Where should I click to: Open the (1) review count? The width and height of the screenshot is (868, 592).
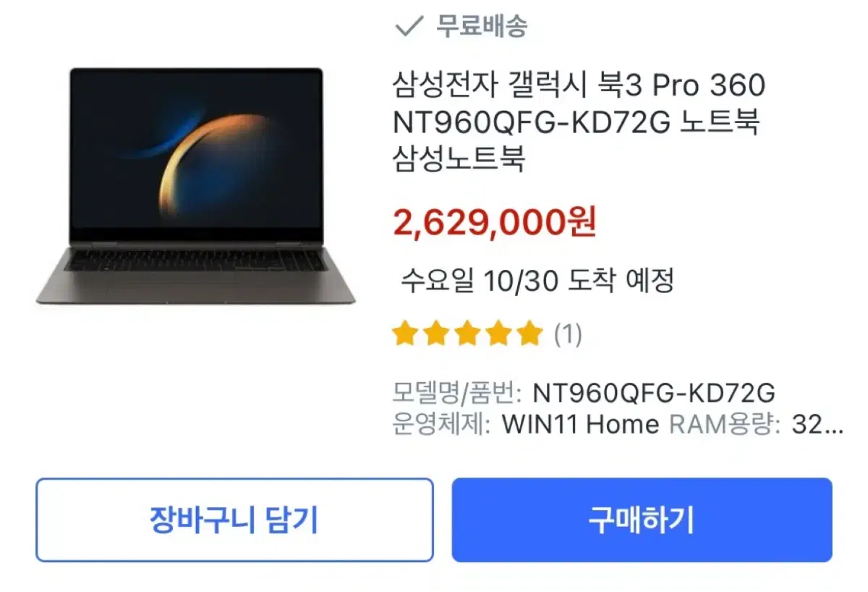[568, 334]
